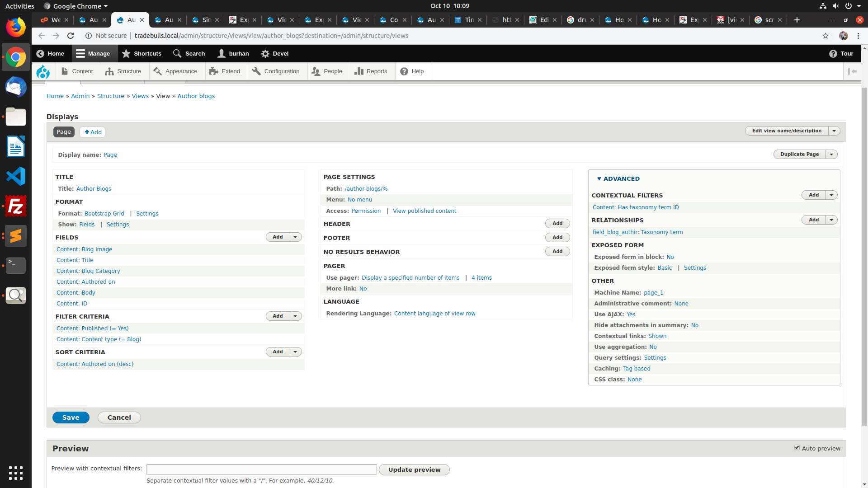
Task: Click the toolbar orientation toggle icon
Action: [852, 71]
